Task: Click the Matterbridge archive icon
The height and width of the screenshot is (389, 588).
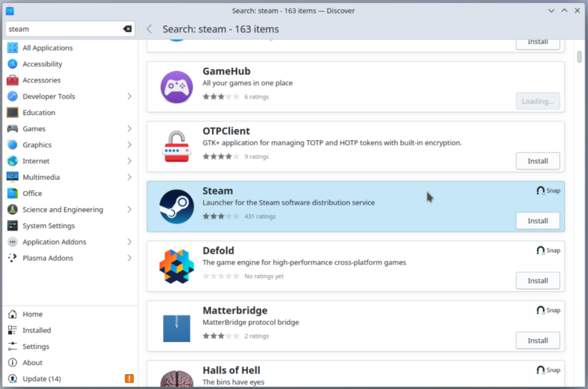Action: (177, 328)
